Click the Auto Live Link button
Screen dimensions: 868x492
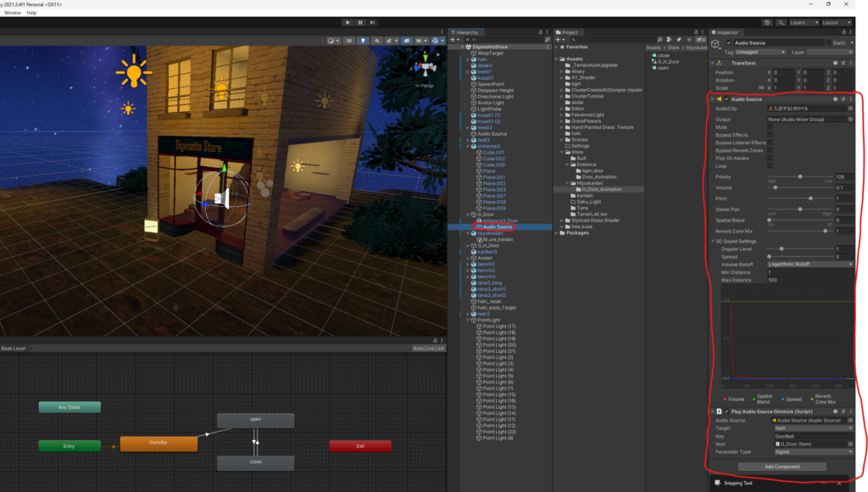(431, 348)
